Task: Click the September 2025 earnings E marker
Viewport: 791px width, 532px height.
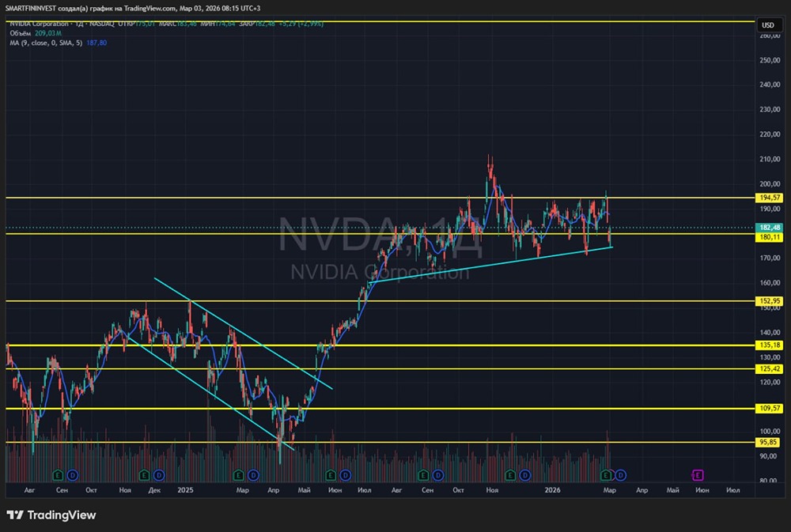Action: [x=423, y=475]
